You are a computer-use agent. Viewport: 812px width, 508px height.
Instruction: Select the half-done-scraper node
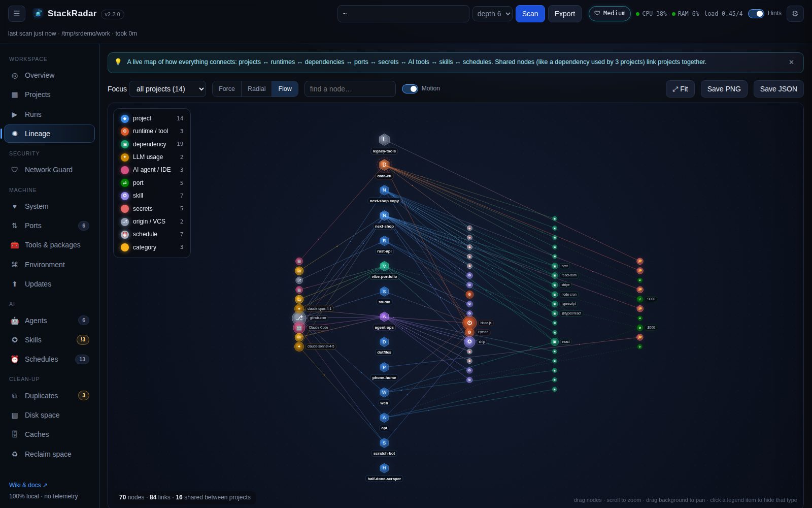[384, 468]
